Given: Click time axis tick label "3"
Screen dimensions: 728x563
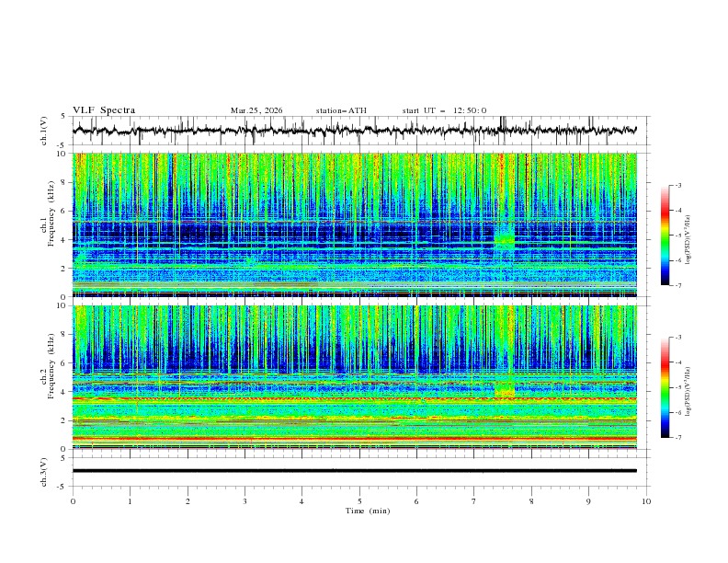Looking at the screenshot, I should point(245,501).
